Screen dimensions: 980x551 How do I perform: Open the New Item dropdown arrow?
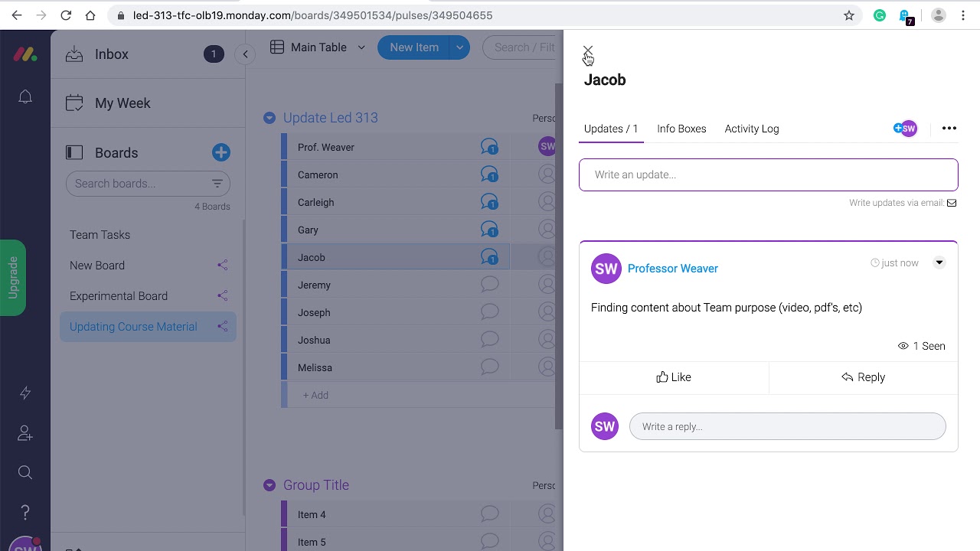[x=459, y=47]
